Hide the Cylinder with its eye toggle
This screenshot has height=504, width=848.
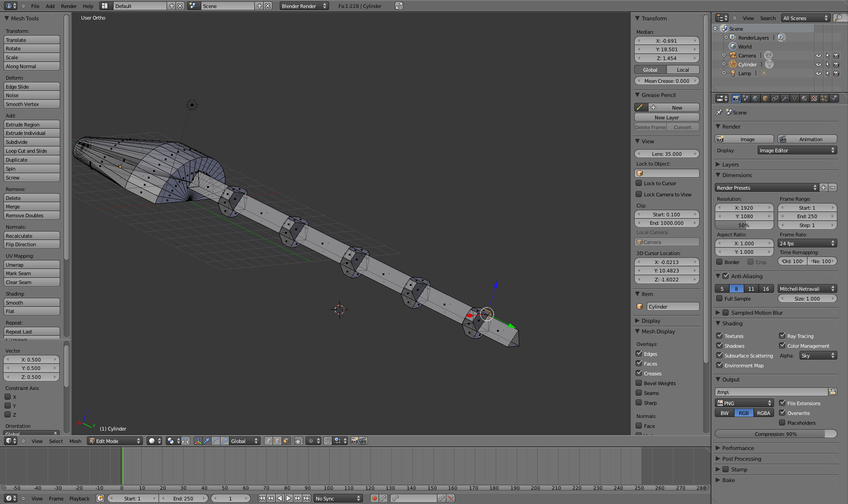point(818,64)
